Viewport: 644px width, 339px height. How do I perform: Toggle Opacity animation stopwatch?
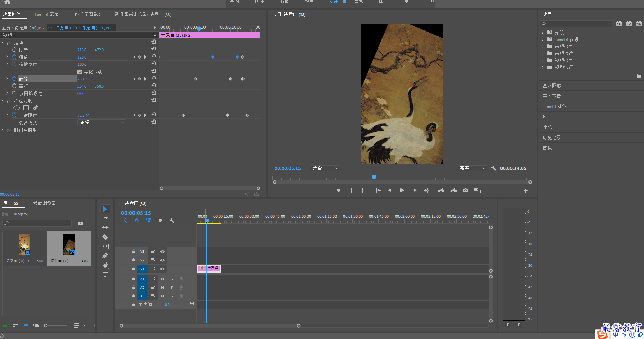coord(14,115)
